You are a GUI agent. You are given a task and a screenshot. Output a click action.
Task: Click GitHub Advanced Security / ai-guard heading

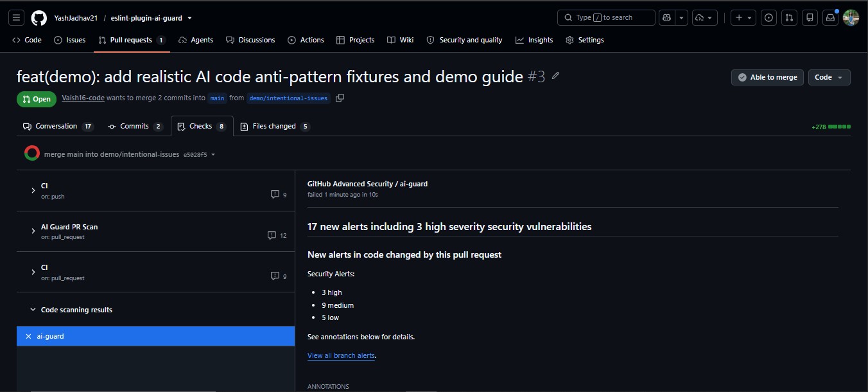tap(367, 184)
